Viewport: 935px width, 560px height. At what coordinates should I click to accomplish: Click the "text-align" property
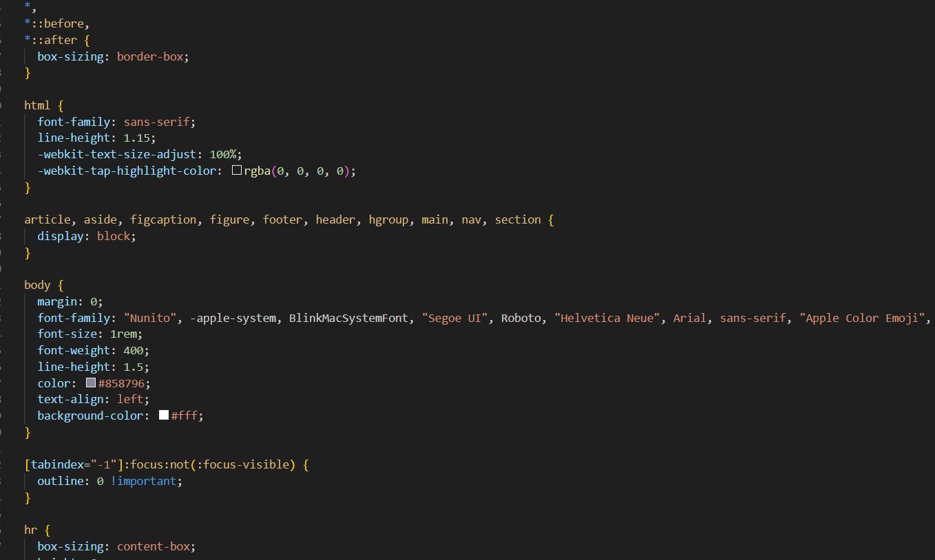(x=70, y=399)
